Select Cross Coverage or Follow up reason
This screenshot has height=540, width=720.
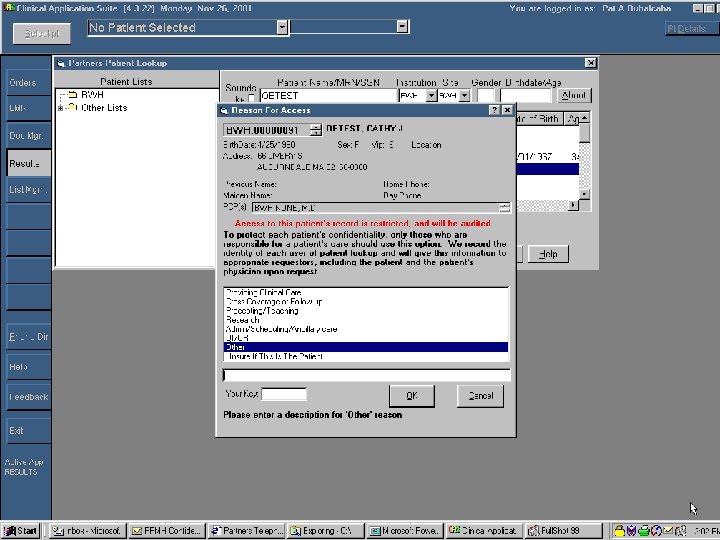(366, 301)
